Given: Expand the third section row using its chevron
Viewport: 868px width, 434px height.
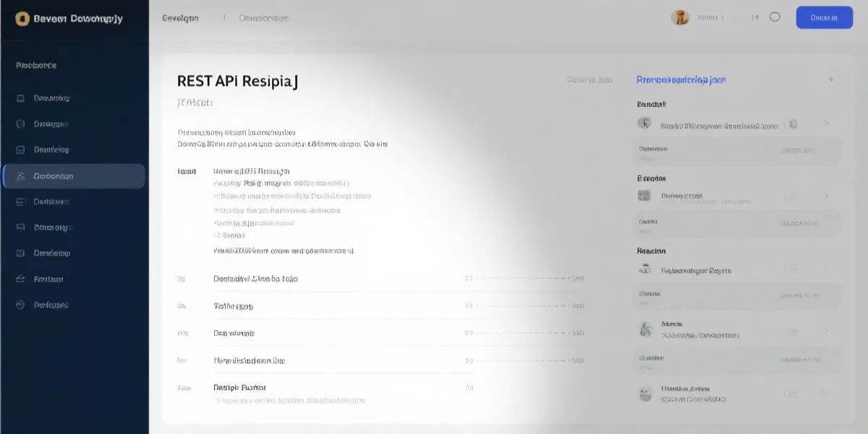Looking at the screenshot, I should [x=826, y=269].
